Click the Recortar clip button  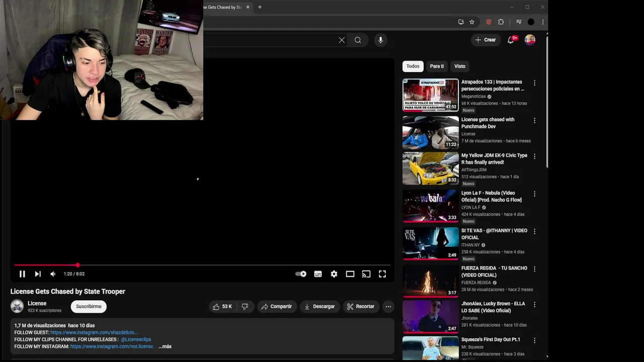361,306
